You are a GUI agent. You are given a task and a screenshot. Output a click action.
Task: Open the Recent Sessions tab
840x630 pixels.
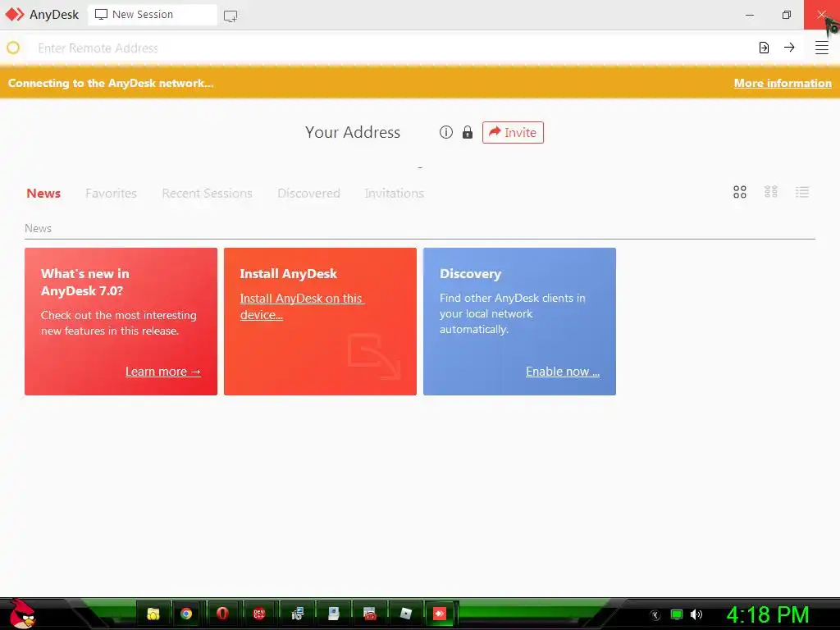[x=207, y=194]
